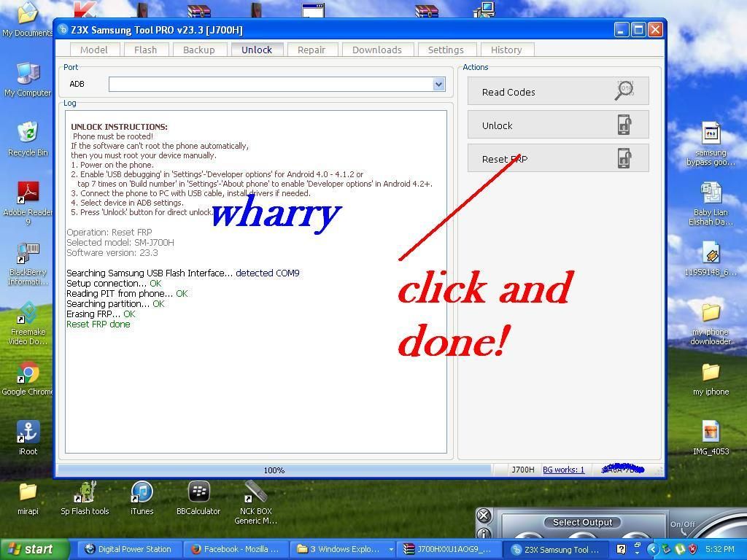This screenshot has height=560, width=747.
Task: Open Freemake Video Downloader shortcut
Action: (x=28, y=313)
